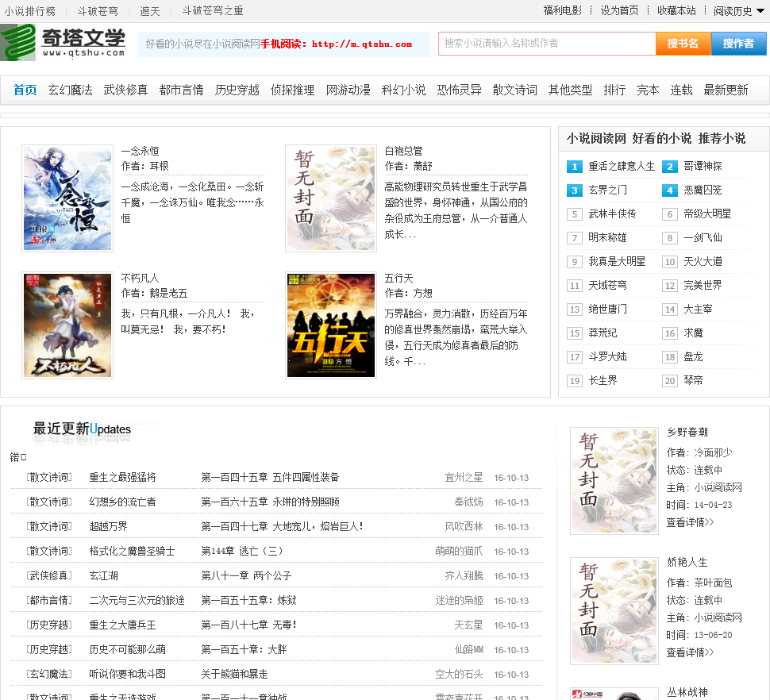770x700 pixels.
Task: Click rank 20 琴帝
Action: (x=693, y=380)
